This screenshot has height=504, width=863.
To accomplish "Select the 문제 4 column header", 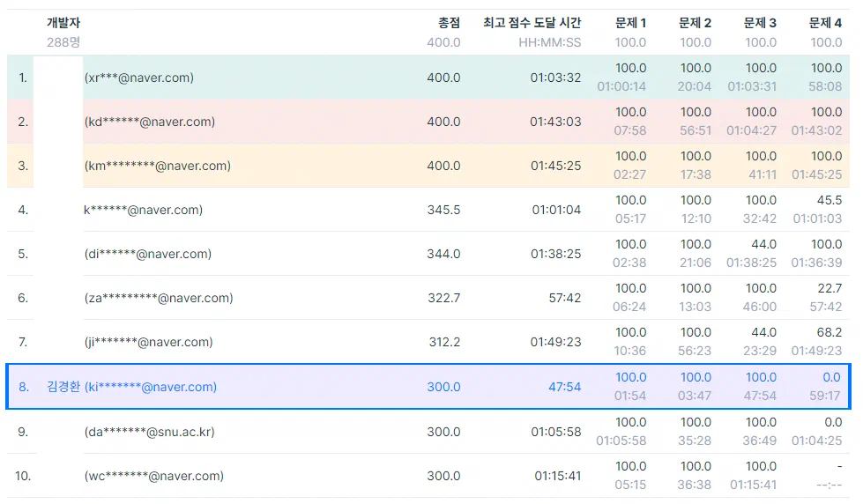I will (825, 23).
